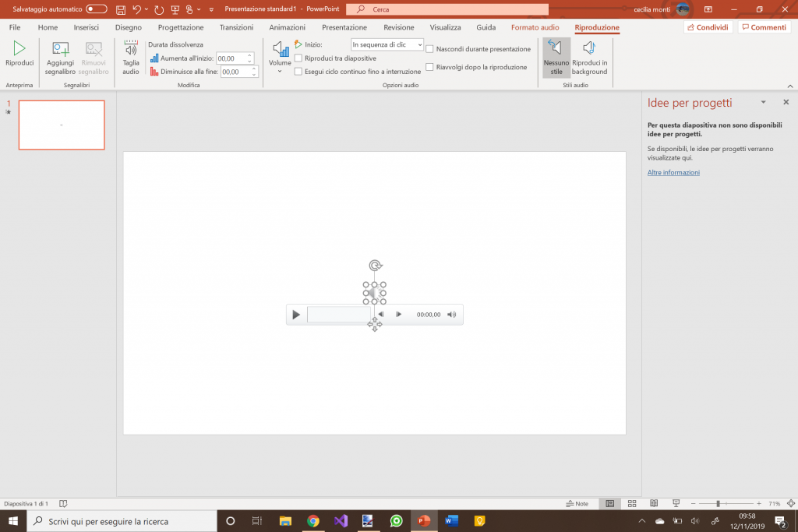Open touch/mouse mode dropdown arrow
Screen dimensions: 798x532
[x=199, y=9]
